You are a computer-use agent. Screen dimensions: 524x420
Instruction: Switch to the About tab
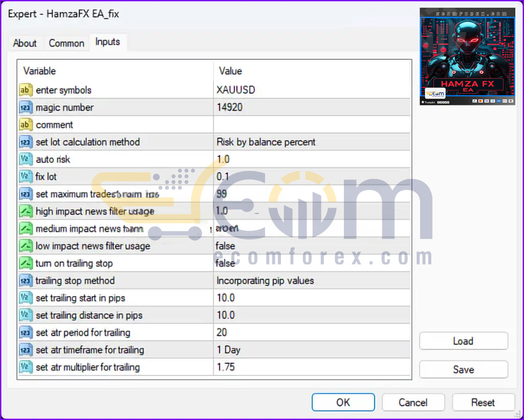tap(25, 43)
